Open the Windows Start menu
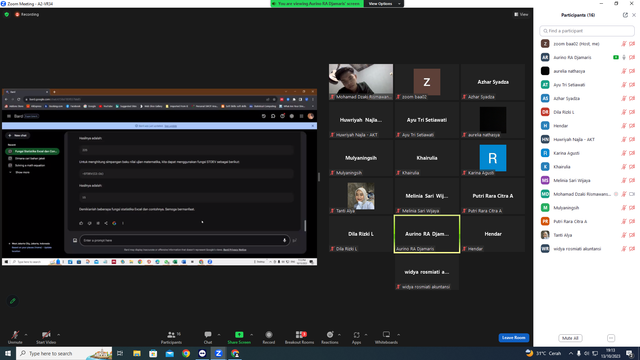 tap(8, 353)
